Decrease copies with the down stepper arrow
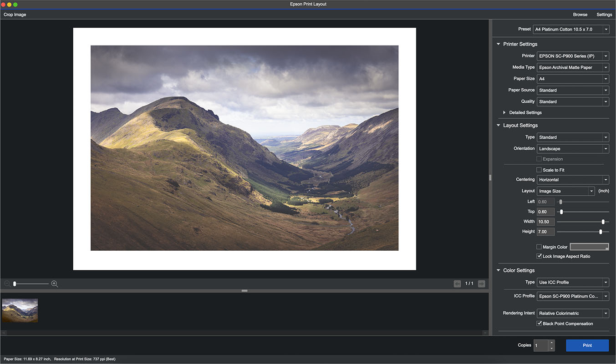 551,348
